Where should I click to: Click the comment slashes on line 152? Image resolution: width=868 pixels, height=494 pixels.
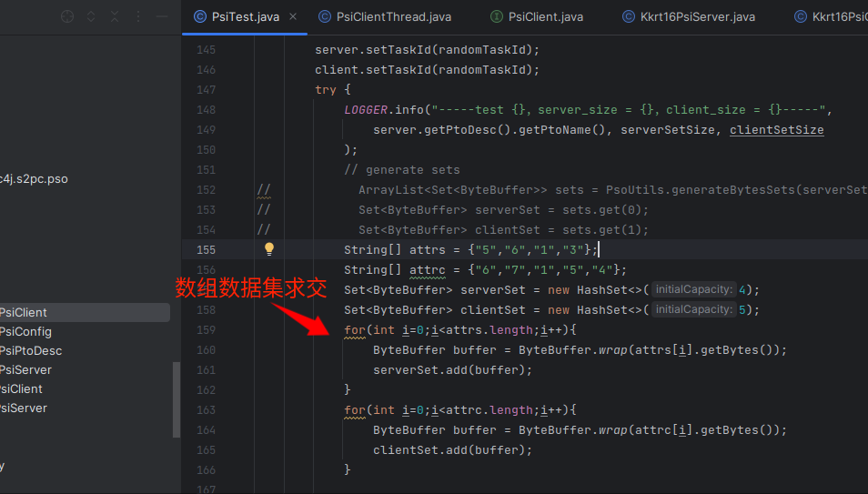(x=264, y=190)
